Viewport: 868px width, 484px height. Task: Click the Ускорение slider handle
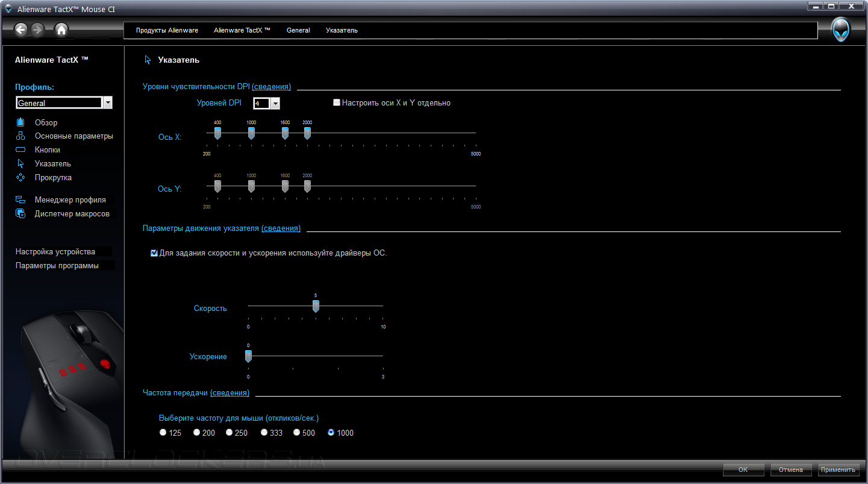coord(248,356)
